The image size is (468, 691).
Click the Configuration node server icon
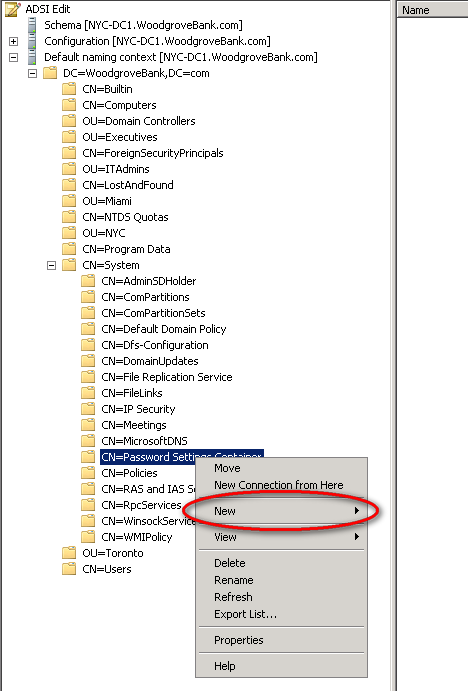coord(32,41)
